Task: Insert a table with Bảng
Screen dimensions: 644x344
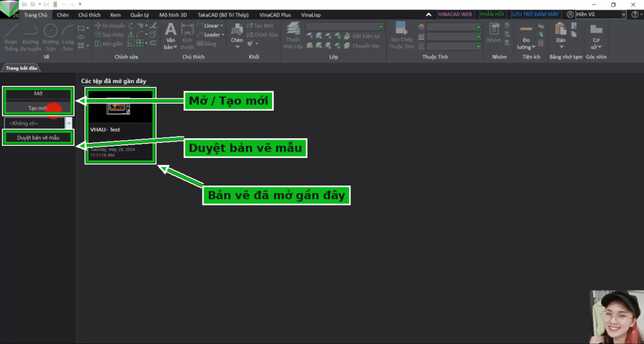Action: click(206, 43)
